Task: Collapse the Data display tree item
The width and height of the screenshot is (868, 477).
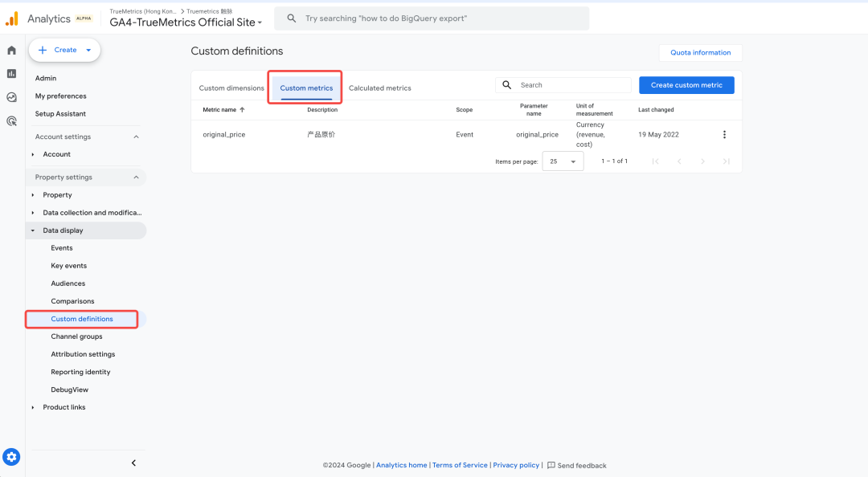Action: tap(33, 230)
